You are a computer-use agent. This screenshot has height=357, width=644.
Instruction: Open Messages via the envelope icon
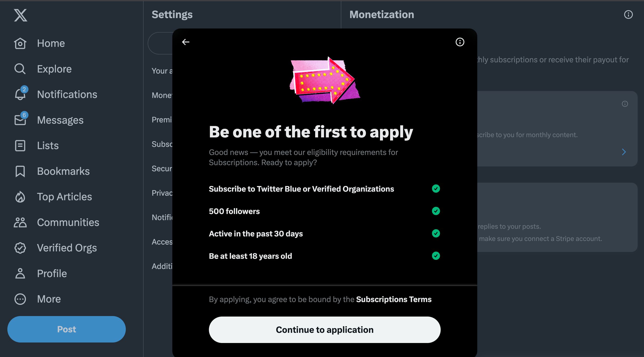pyautogui.click(x=20, y=120)
